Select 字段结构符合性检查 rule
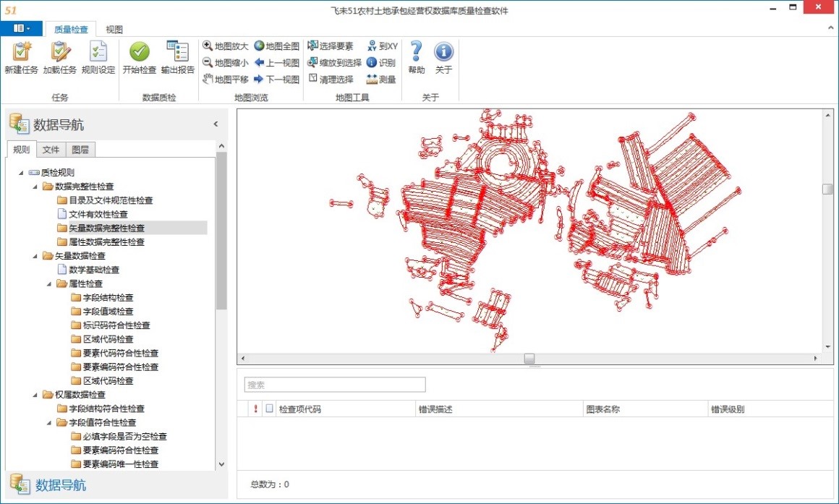The height and width of the screenshot is (504, 839). coord(106,409)
